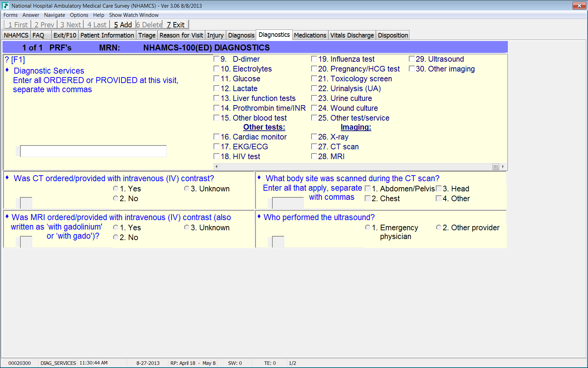Open the Triage tab
Viewport: 588px width, 368px height.
147,35
